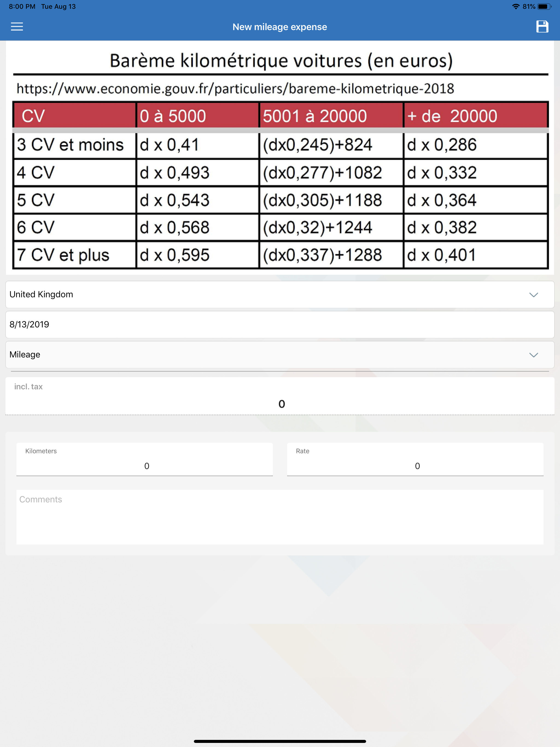Viewport: 560px width, 747px height.
Task: Tap the '(dx0,245)+824' cell
Action: click(x=331, y=145)
